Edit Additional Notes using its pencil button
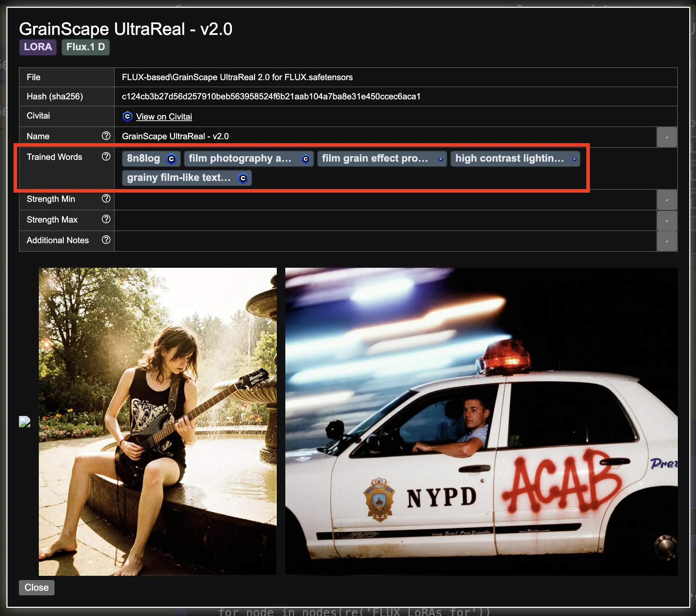This screenshot has height=616, width=696. pos(667,241)
